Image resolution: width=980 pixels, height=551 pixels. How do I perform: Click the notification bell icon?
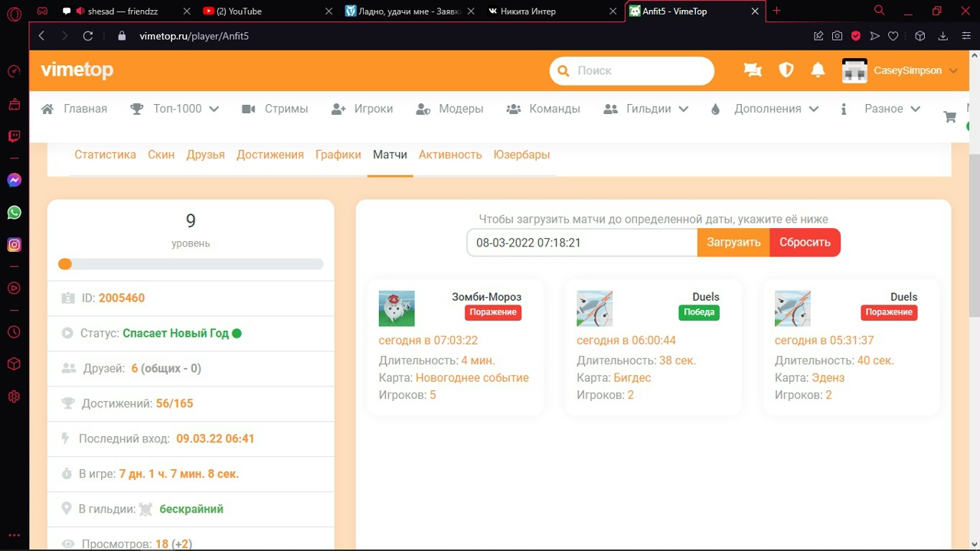[818, 70]
